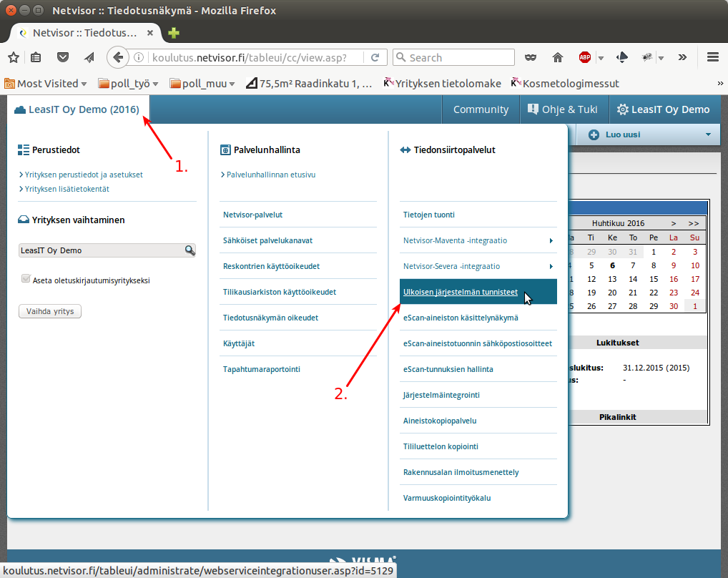Screen dimensions: 728x578
Task: Reload the page with the refresh icon
Action: (x=375, y=57)
